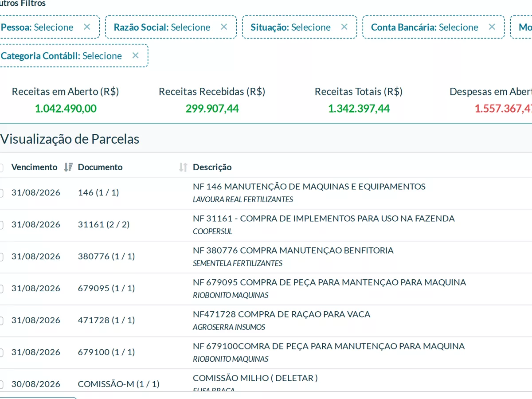Sort by Vencimento using its sort icon

pyautogui.click(x=68, y=167)
